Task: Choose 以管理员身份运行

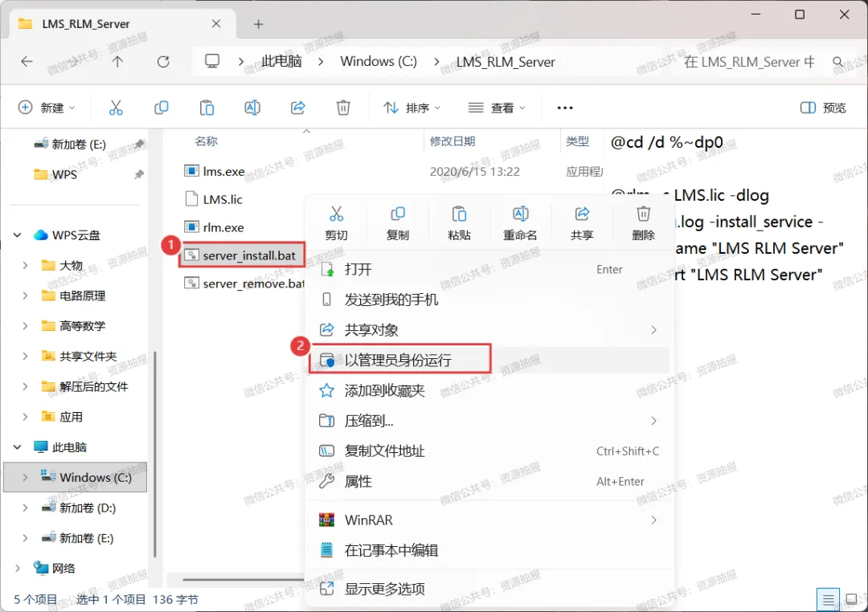Action: [x=489, y=361]
